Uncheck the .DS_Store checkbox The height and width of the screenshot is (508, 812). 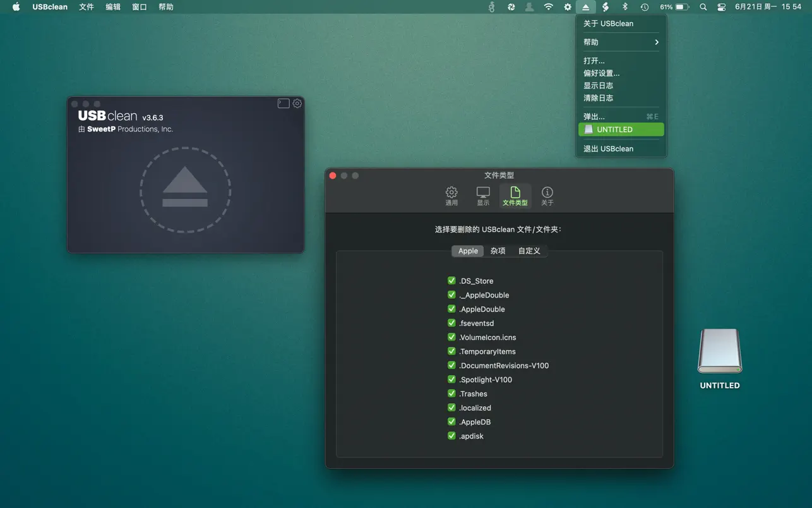[451, 281]
